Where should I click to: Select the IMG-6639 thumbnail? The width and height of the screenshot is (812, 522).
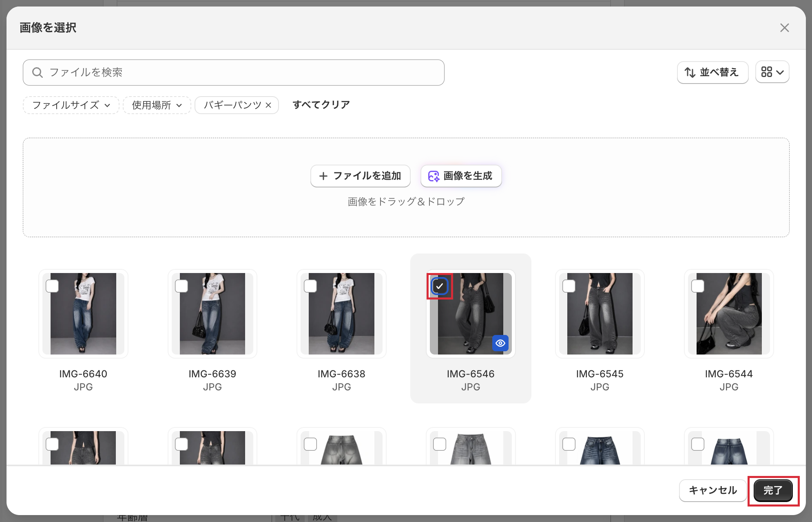[x=212, y=314]
